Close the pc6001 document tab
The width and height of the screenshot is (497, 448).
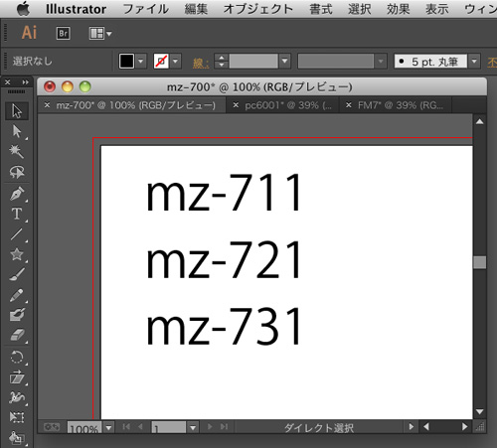point(236,105)
